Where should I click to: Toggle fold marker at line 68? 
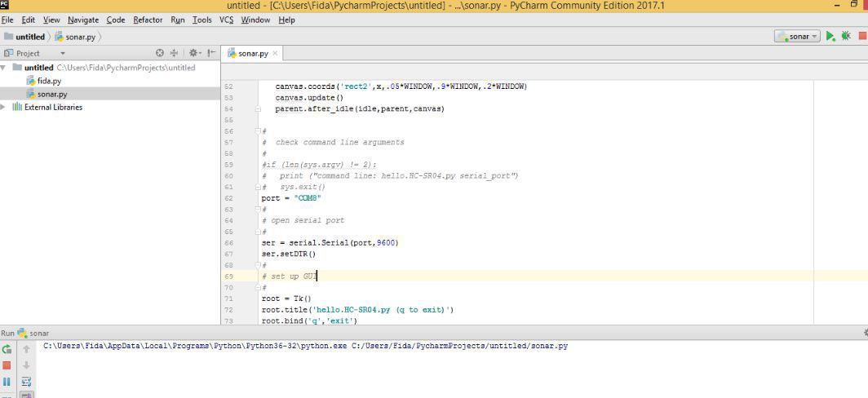tap(258, 265)
